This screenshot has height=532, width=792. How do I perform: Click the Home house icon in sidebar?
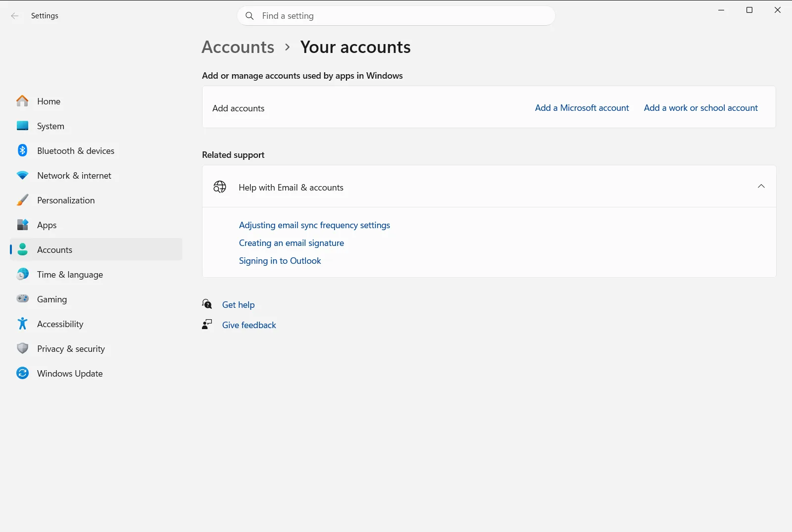click(x=22, y=101)
